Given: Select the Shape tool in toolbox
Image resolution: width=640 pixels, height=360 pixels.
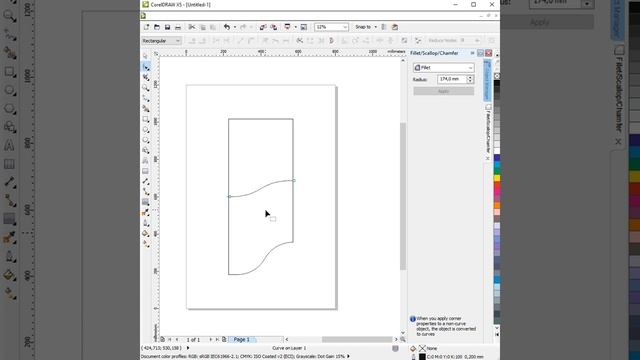Looking at the screenshot, I should (146, 67).
